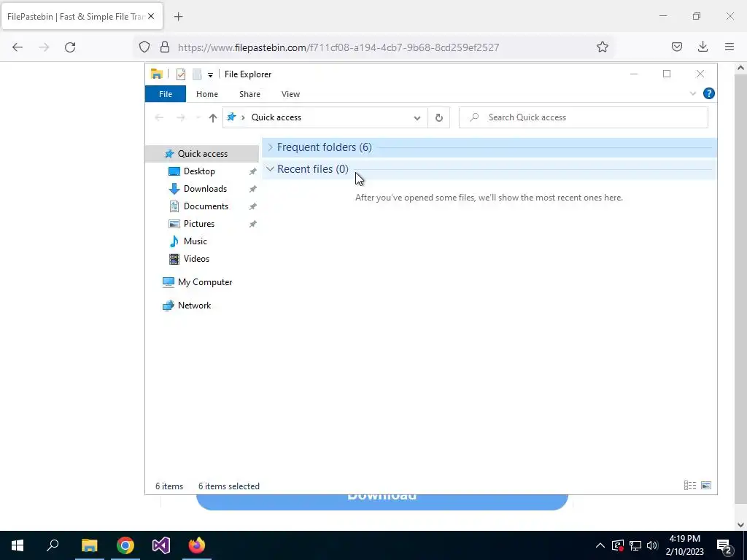Expand the Frequent folders group
747x560 pixels.
tap(270, 147)
